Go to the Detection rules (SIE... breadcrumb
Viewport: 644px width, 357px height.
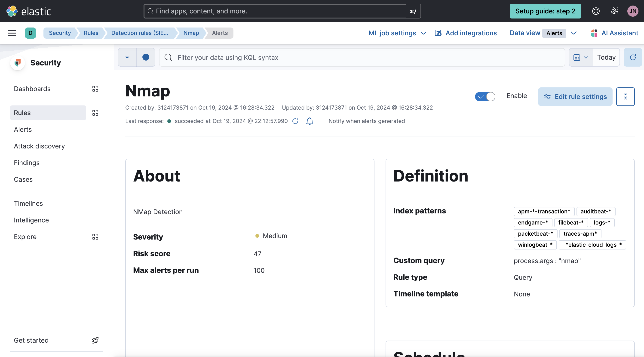(139, 33)
